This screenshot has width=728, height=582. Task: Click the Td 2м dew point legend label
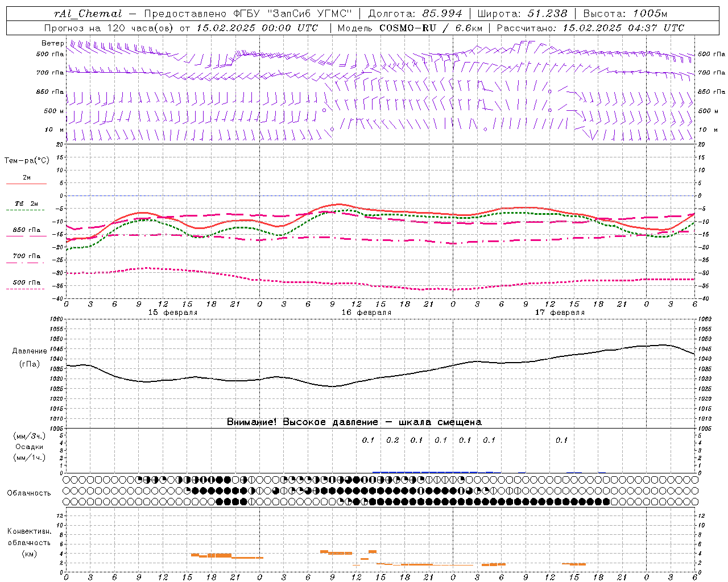tap(27, 203)
